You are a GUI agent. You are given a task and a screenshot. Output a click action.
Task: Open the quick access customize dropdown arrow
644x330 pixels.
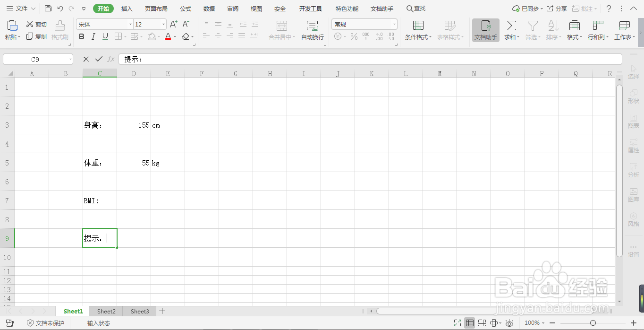[84, 9]
